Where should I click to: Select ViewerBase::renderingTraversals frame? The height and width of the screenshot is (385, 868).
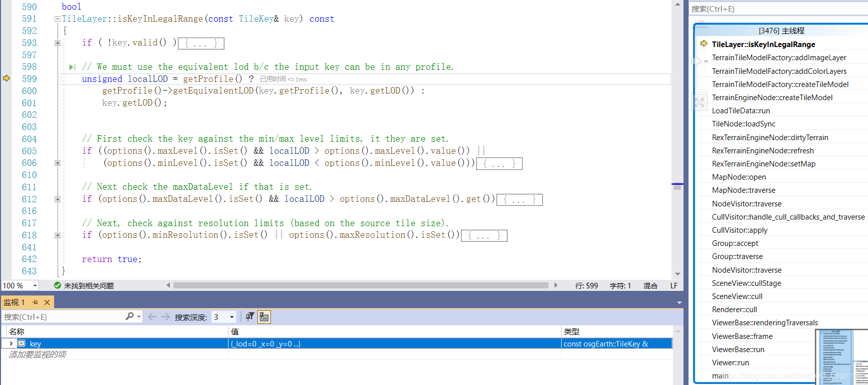point(765,323)
